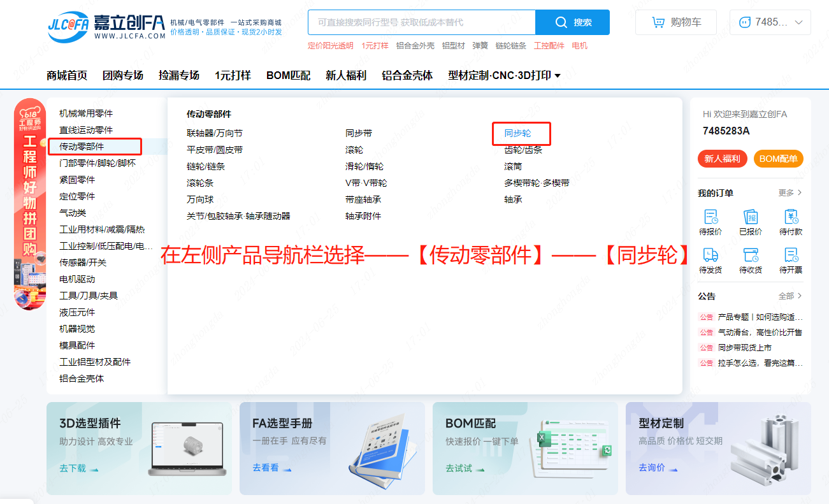Open 链轮/链条 subcategory link

tap(206, 166)
